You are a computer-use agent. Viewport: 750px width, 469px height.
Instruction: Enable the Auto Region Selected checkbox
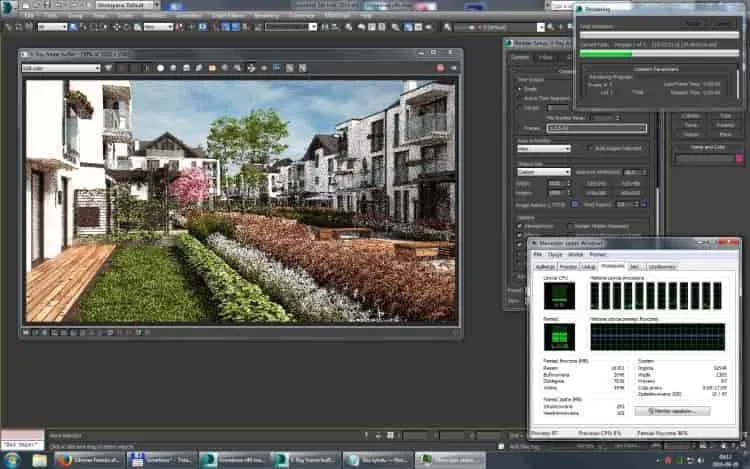(589, 148)
